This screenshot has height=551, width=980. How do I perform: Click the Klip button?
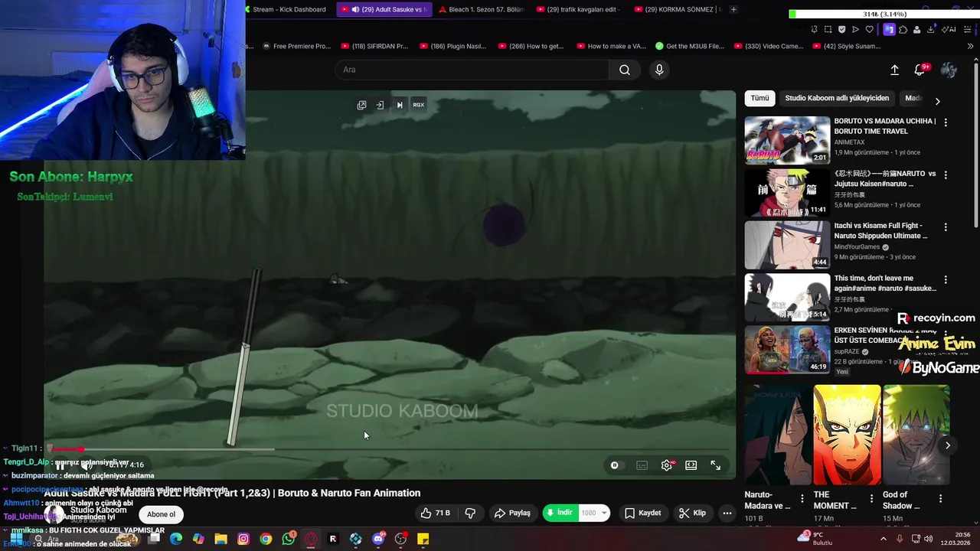tap(692, 513)
